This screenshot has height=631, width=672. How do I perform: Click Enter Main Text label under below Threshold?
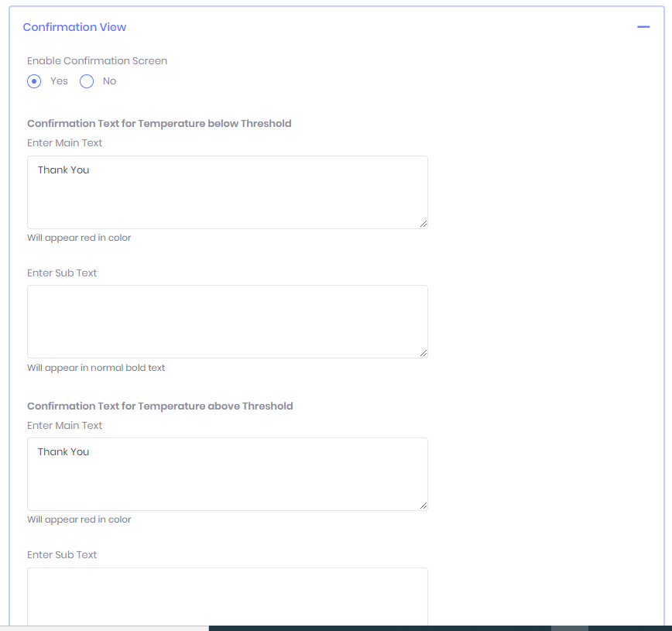click(64, 143)
